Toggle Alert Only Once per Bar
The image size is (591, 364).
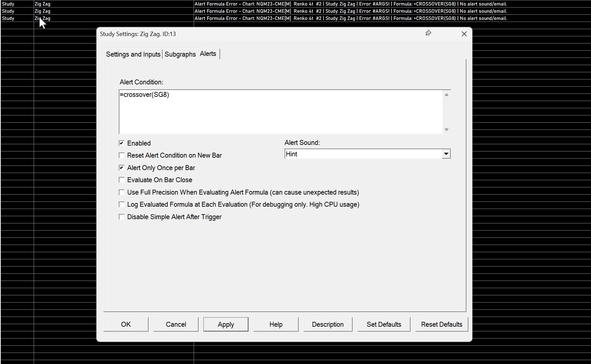122,168
